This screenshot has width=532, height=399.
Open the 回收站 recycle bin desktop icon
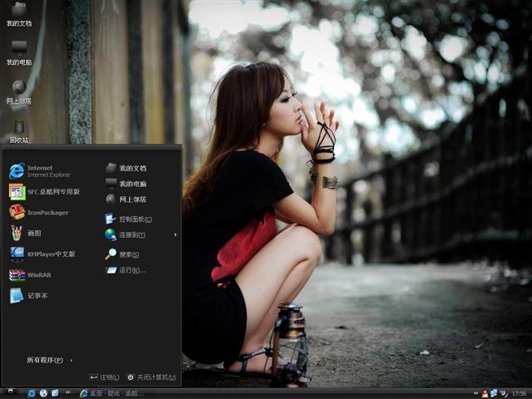point(19,131)
